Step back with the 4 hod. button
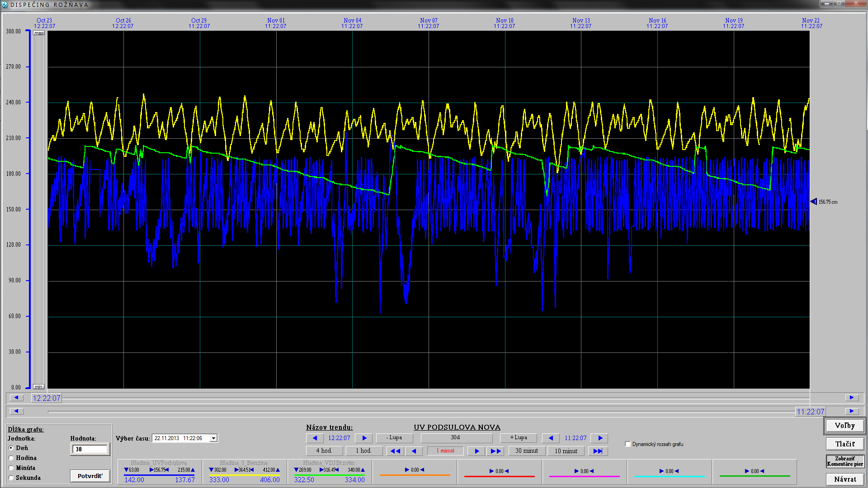This screenshot has width=868, height=488. 324,451
